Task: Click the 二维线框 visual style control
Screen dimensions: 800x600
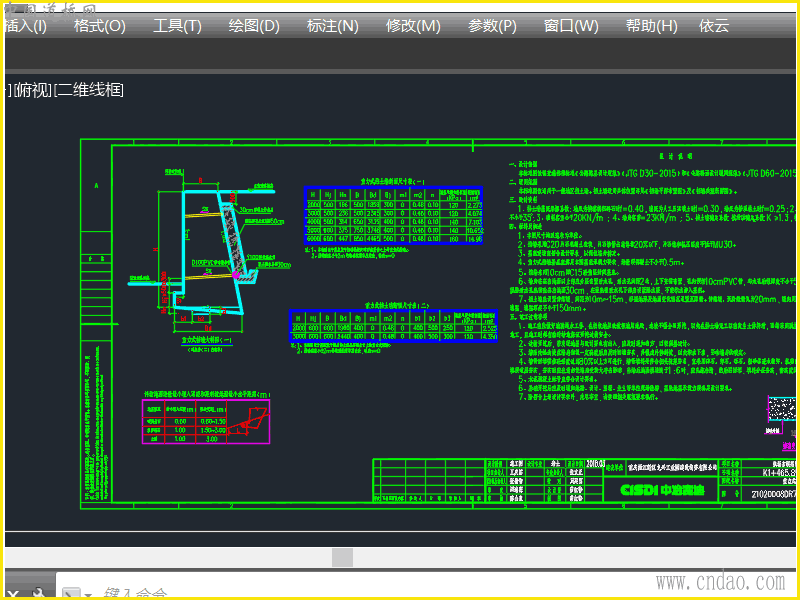Action: click(90, 90)
